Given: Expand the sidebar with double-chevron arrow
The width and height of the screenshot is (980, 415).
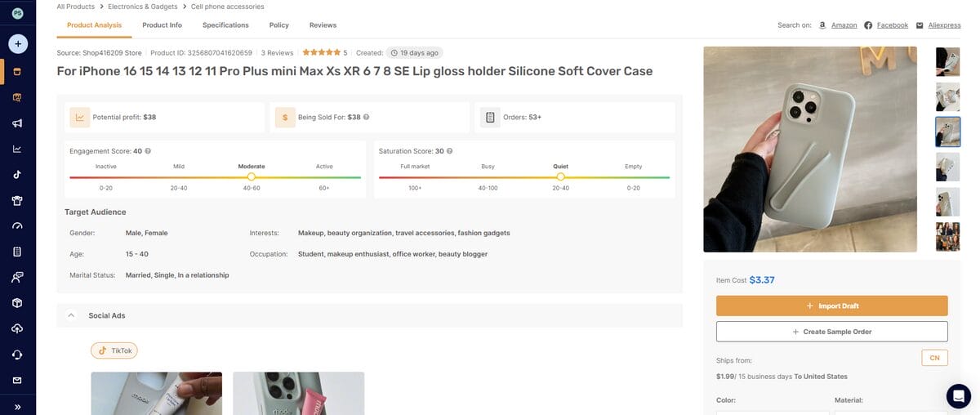Looking at the screenshot, I should tap(17, 406).
